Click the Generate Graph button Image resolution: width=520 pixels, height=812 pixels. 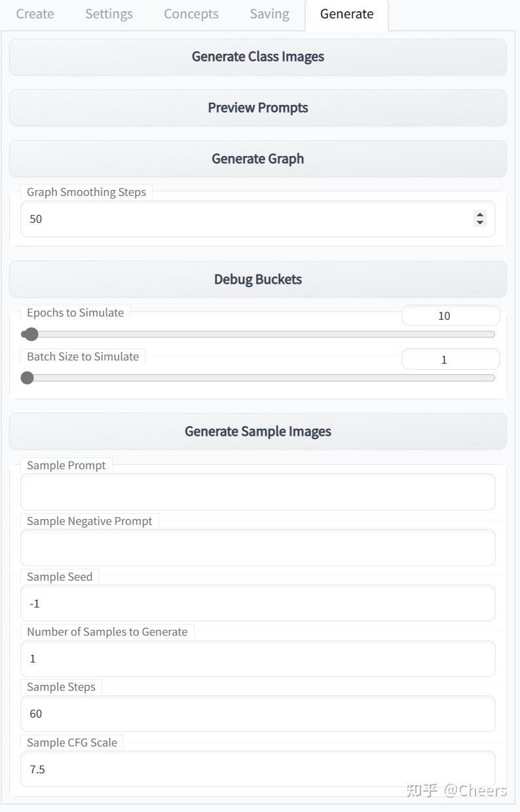tap(258, 159)
